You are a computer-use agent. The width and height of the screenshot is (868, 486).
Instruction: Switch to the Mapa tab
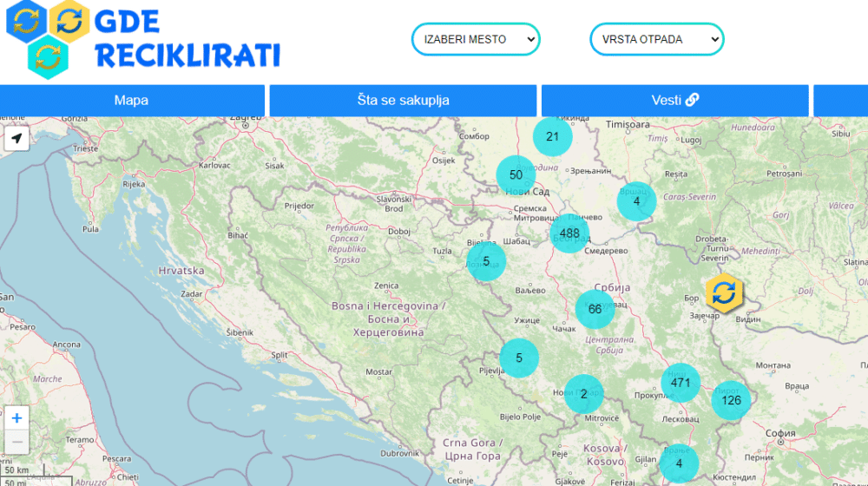pos(132,100)
